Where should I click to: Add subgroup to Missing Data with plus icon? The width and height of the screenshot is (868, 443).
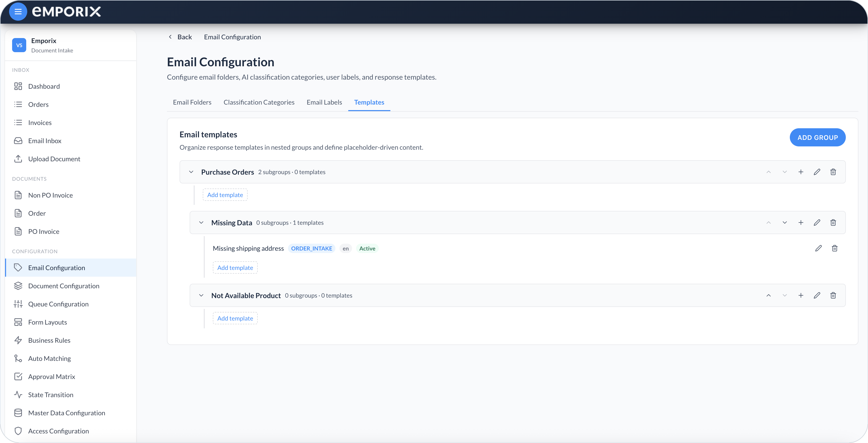pyautogui.click(x=801, y=223)
